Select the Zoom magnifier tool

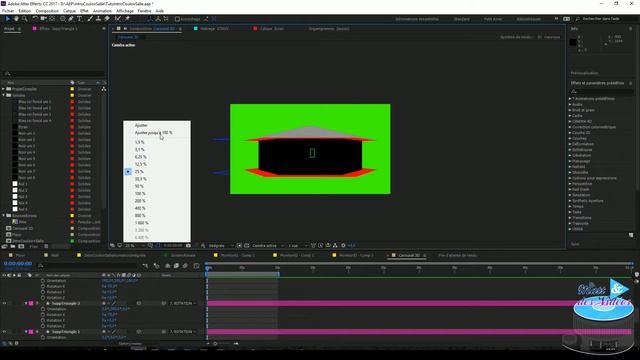24,19
